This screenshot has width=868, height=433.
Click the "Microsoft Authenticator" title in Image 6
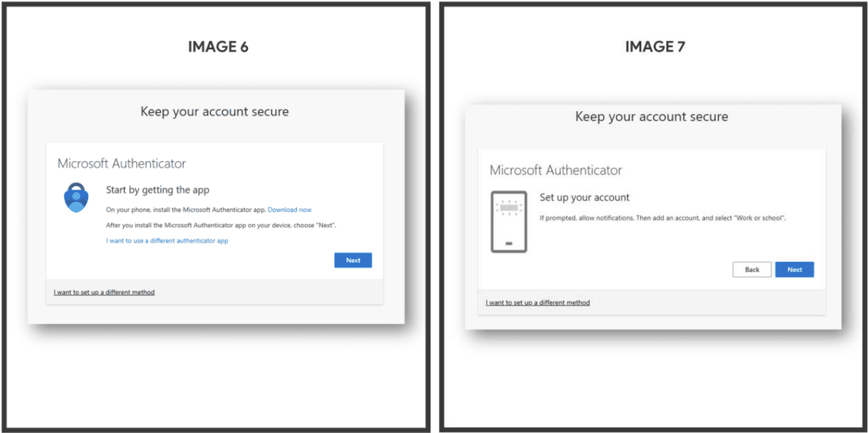click(122, 163)
